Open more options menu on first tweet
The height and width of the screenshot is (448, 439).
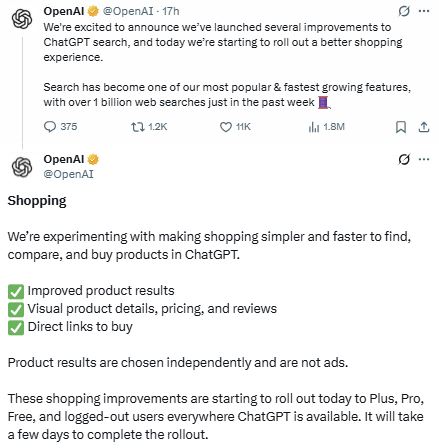click(x=424, y=11)
